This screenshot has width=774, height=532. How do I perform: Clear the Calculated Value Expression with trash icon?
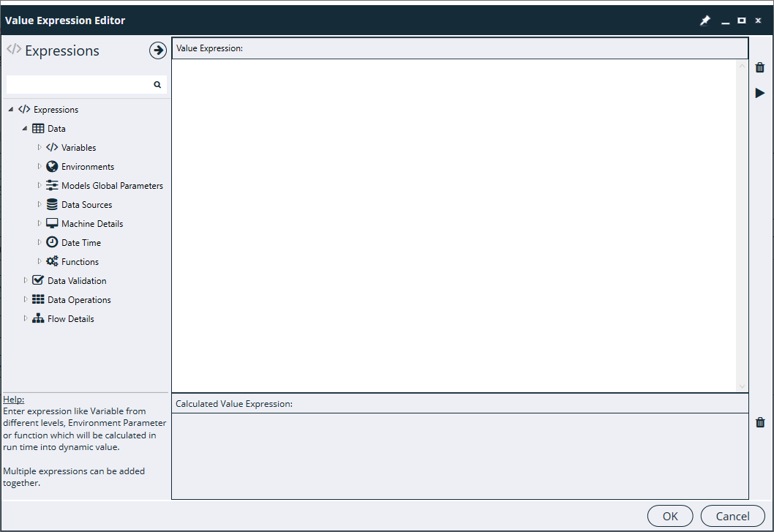click(759, 422)
